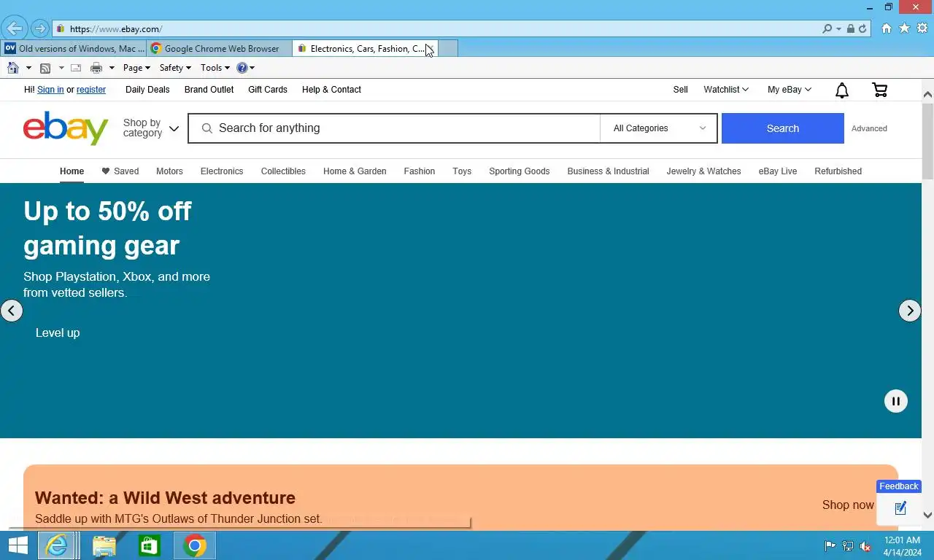The image size is (934, 560).
Task: Open Daily Deals link
Action: pyautogui.click(x=147, y=90)
